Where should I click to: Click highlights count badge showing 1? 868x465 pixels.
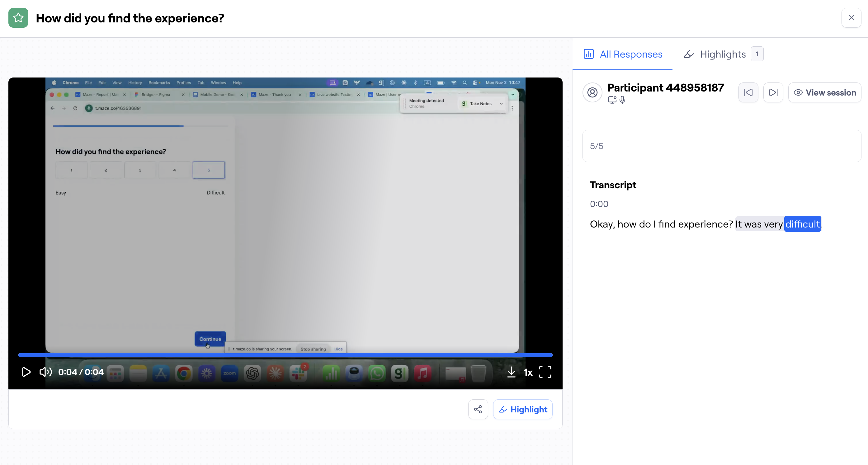coord(757,54)
